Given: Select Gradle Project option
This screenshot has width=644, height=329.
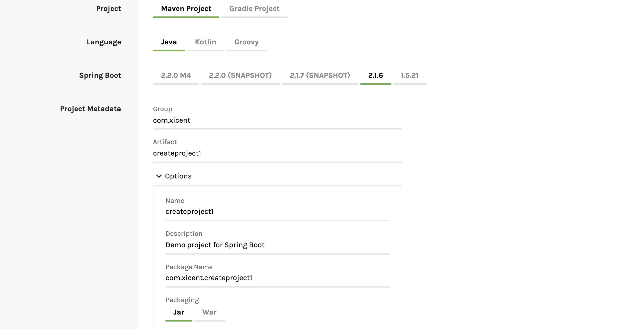Looking at the screenshot, I should pyautogui.click(x=254, y=9).
